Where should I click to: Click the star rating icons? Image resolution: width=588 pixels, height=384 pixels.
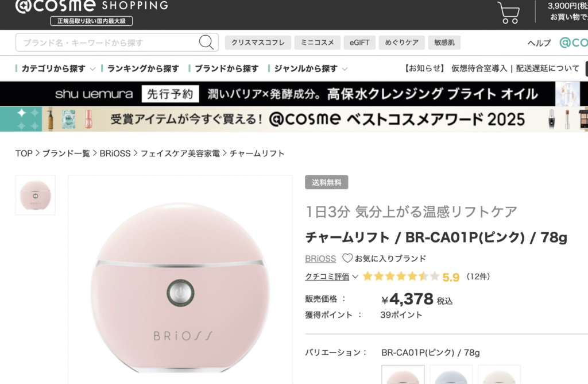point(401,277)
